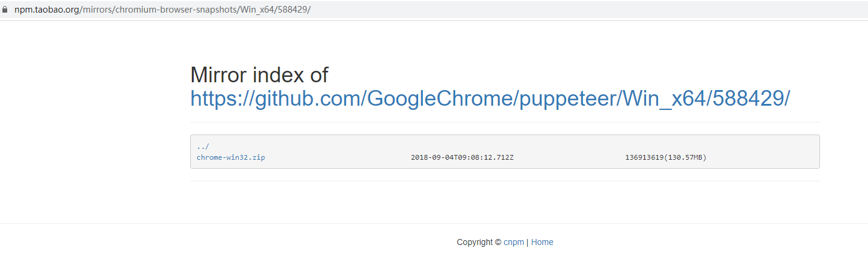The width and height of the screenshot is (868, 254).
Task: Download the chrome-win32.zip file
Action: tap(231, 157)
